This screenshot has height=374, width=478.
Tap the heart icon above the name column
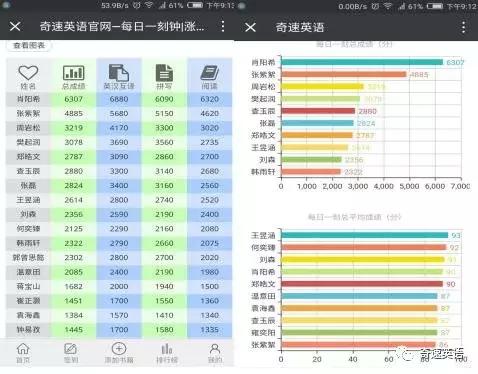(28, 72)
